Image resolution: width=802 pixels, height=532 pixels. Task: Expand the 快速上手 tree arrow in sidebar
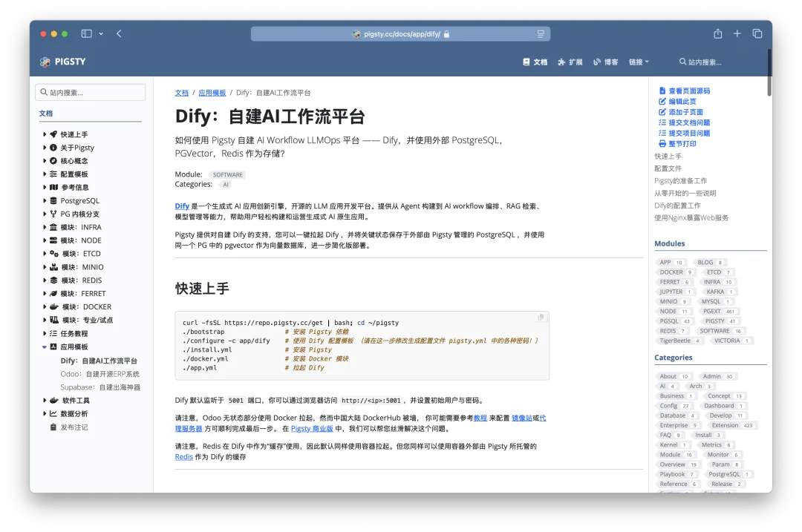[x=45, y=134]
